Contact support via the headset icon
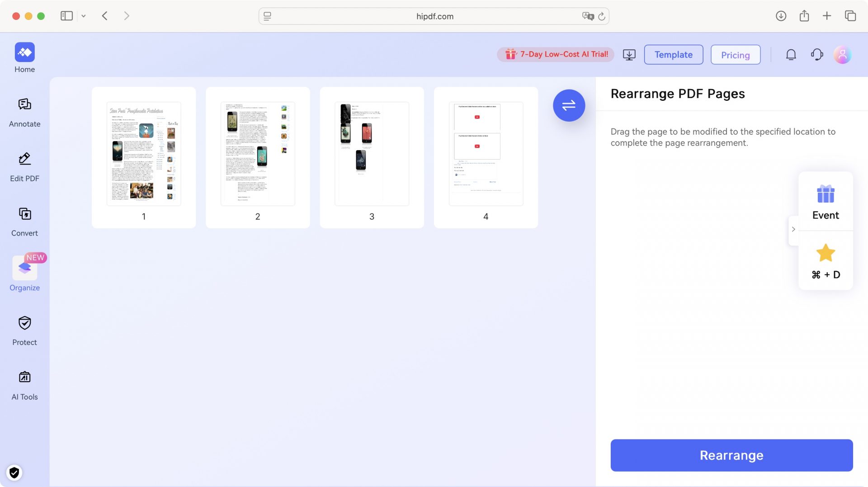 (x=816, y=54)
